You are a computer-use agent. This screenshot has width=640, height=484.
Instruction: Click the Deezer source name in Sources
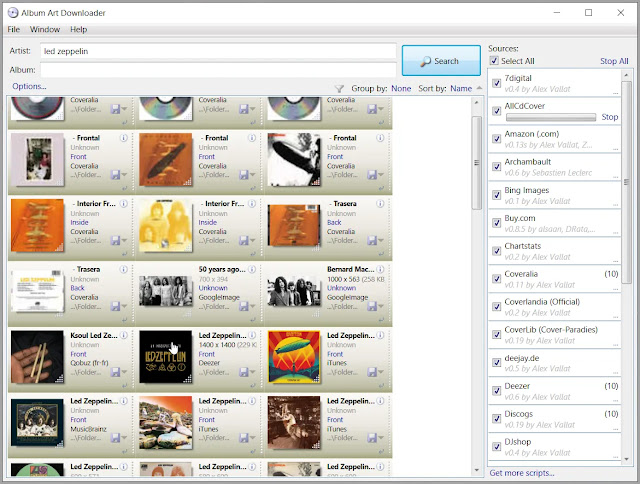tap(517, 386)
